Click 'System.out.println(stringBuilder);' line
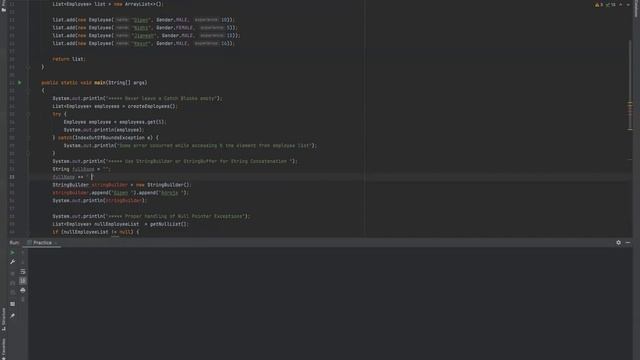640x360 pixels. [99, 201]
